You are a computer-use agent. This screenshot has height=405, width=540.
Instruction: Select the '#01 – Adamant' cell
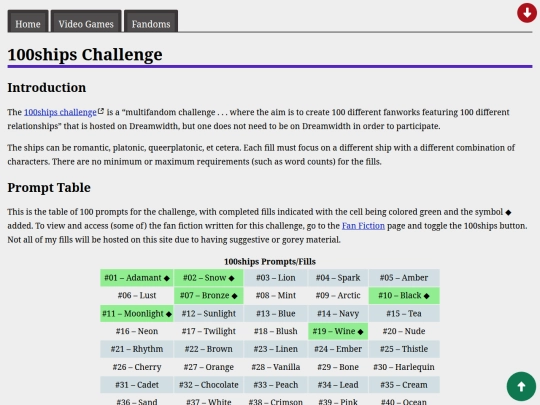[x=137, y=278]
